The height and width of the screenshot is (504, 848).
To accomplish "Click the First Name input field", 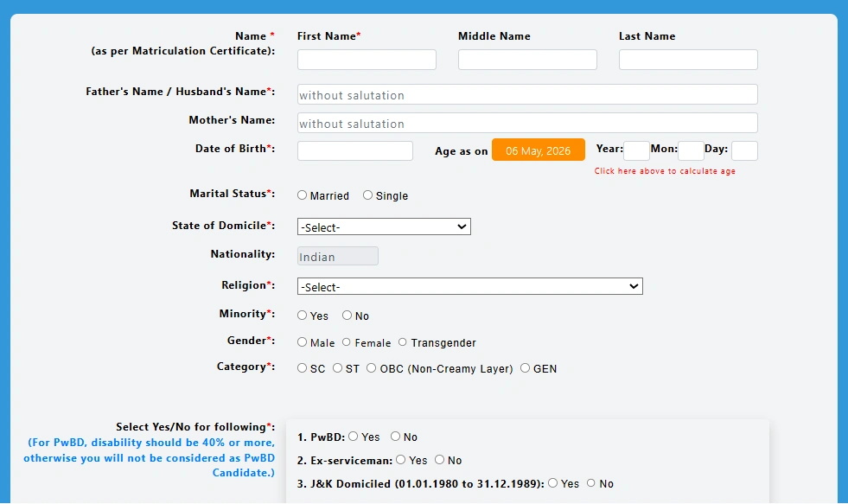I will (367, 59).
